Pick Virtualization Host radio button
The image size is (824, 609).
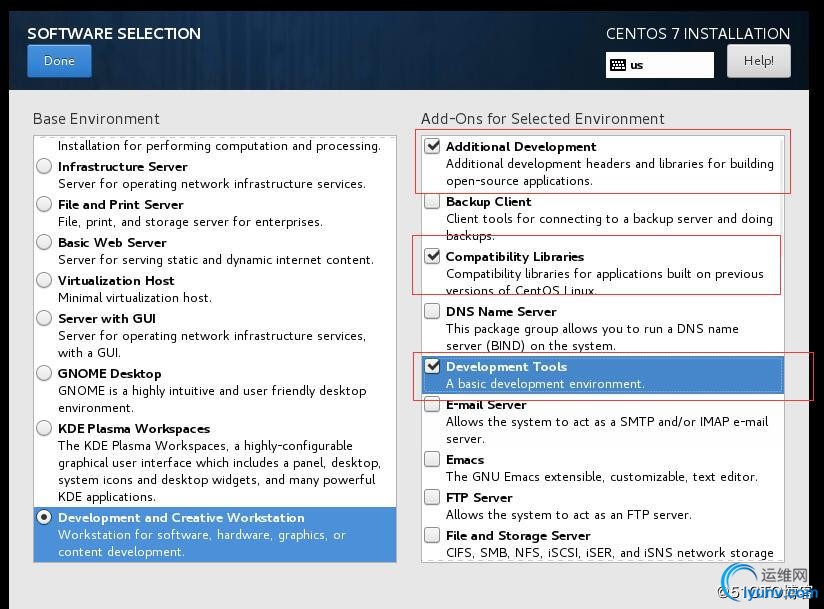click(x=44, y=281)
